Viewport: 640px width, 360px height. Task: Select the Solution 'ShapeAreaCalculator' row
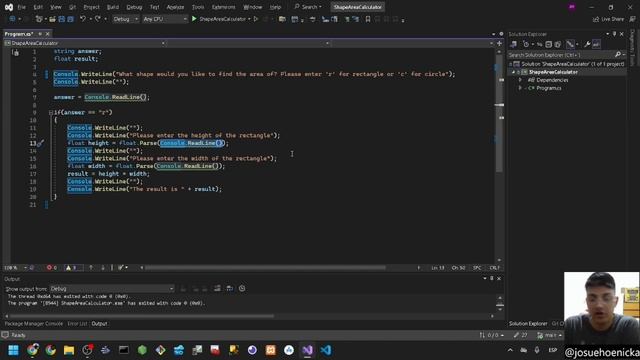click(x=568, y=64)
